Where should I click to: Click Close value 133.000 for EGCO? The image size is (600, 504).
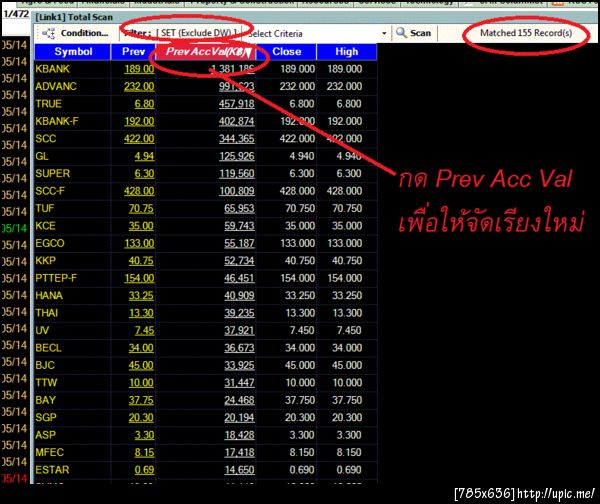click(x=298, y=243)
